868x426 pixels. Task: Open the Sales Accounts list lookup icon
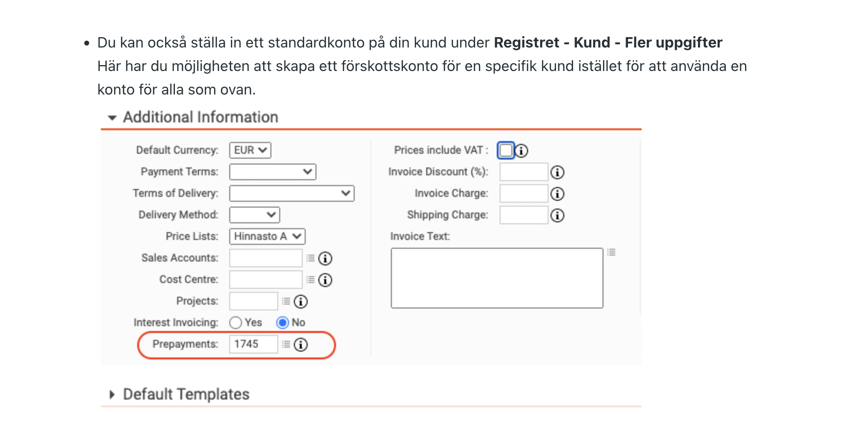coord(311,258)
